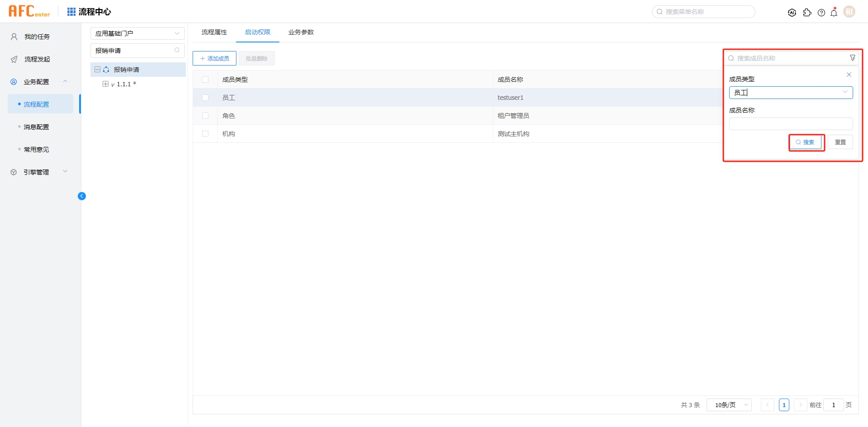The height and width of the screenshot is (427, 868).
Task: Switch to the 业务参数 tab
Action: [x=301, y=32]
